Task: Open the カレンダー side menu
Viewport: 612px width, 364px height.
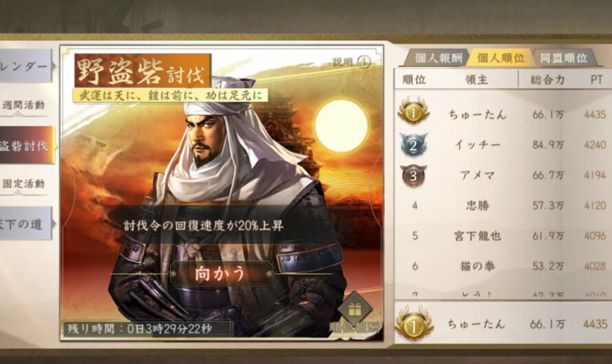Action: tap(25, 65)
